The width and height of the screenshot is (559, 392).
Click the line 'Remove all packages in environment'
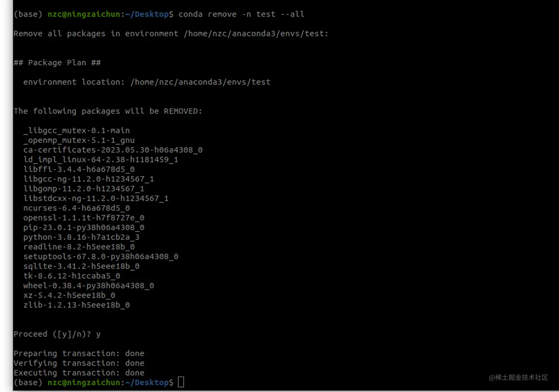click(x=171, y=34)
